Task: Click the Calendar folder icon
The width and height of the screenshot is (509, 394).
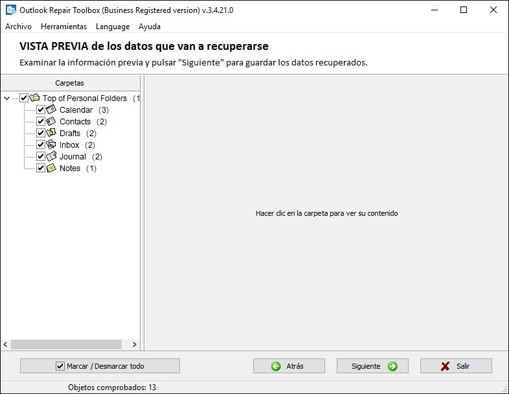Action: pyautogui.click(x=51, y=109)
